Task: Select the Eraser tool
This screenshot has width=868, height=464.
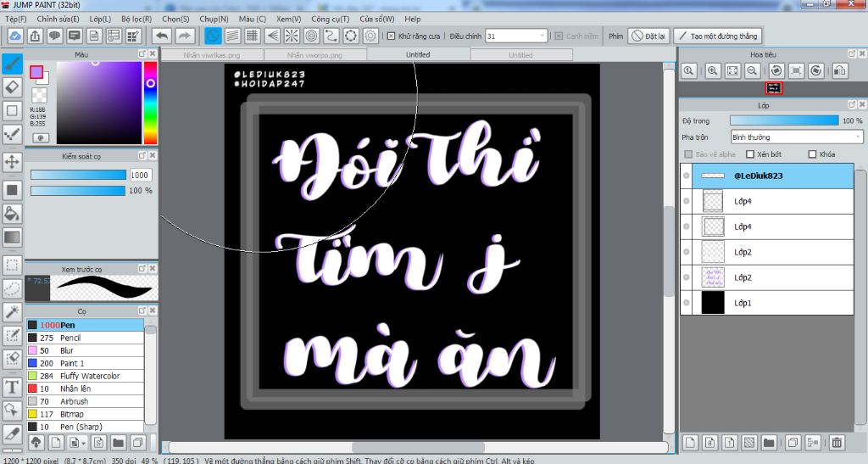Action: [x=12, y=87]
